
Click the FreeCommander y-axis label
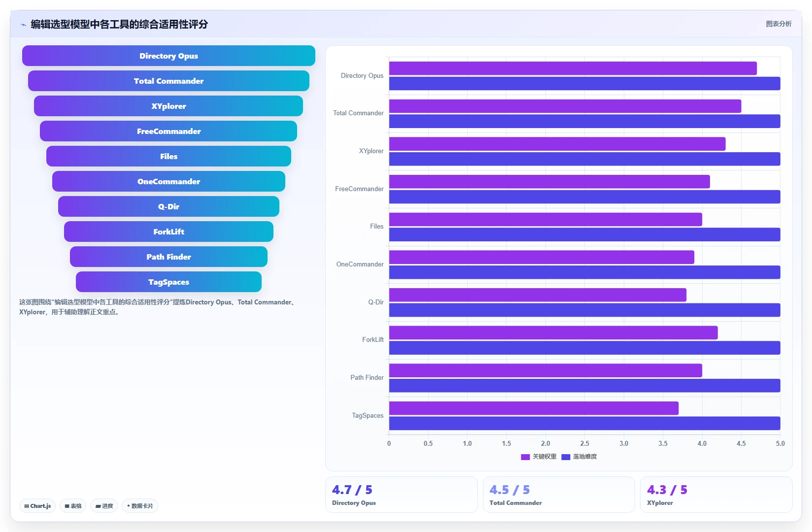(x=359, y=189)
